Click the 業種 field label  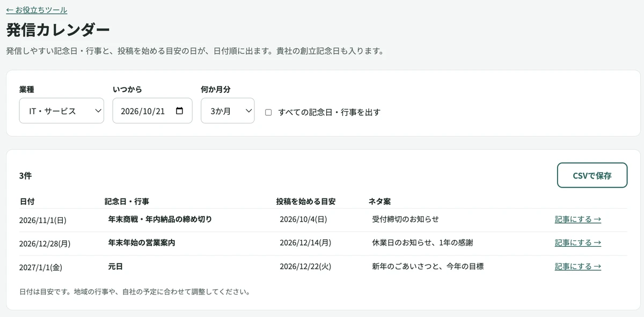click(x=26, y=90)
